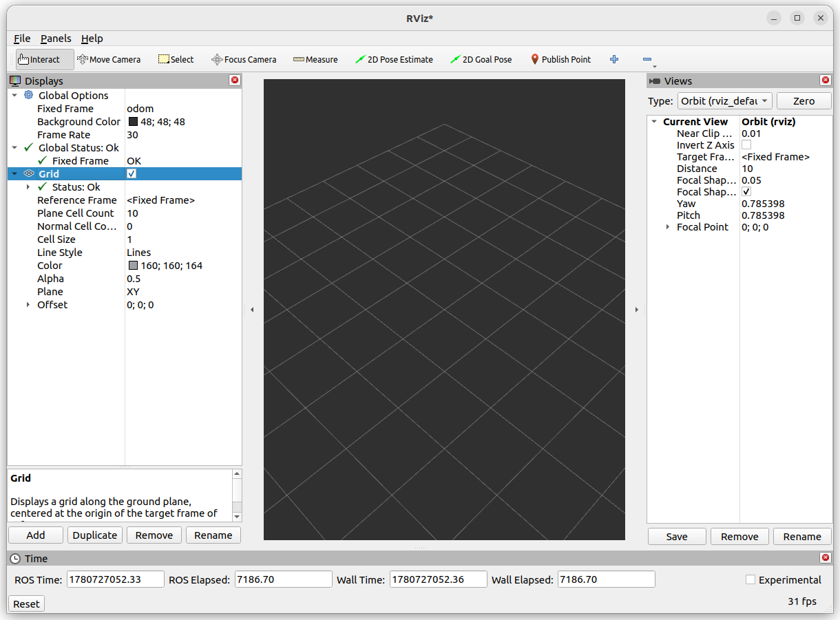
Task: Activate the Move Camera tool
Action: tap(109, 59)
